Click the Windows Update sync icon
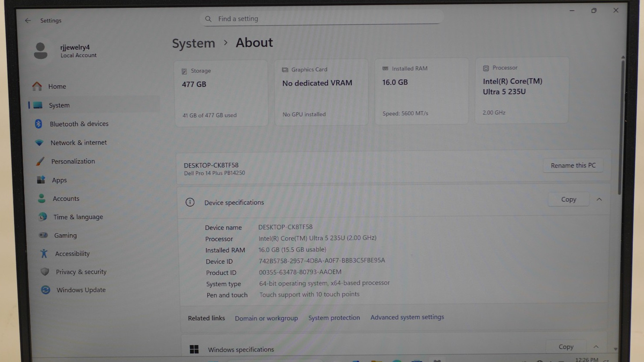This screenshot has height=362, width=644. pyautogui.click(x=45, y=290)
